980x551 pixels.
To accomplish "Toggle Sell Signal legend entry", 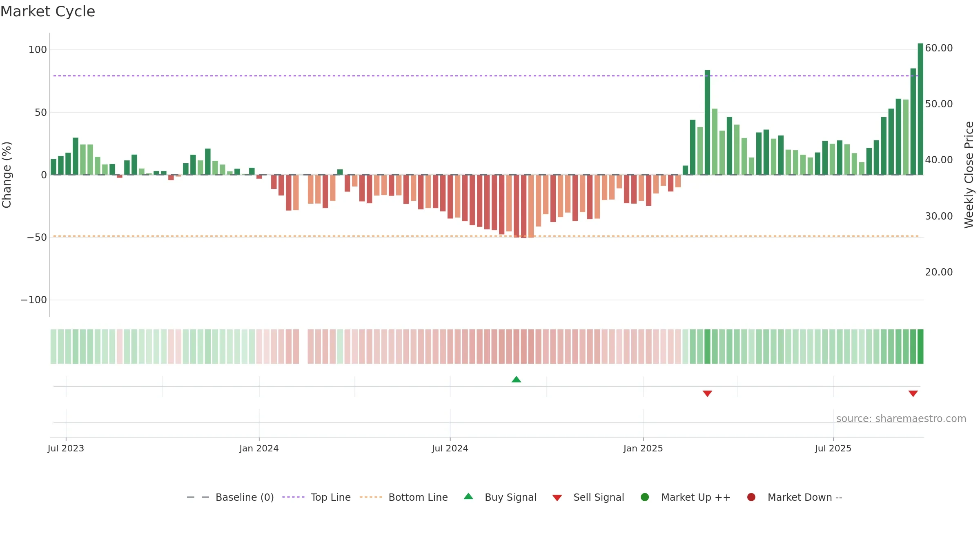I will coord(588,497).
